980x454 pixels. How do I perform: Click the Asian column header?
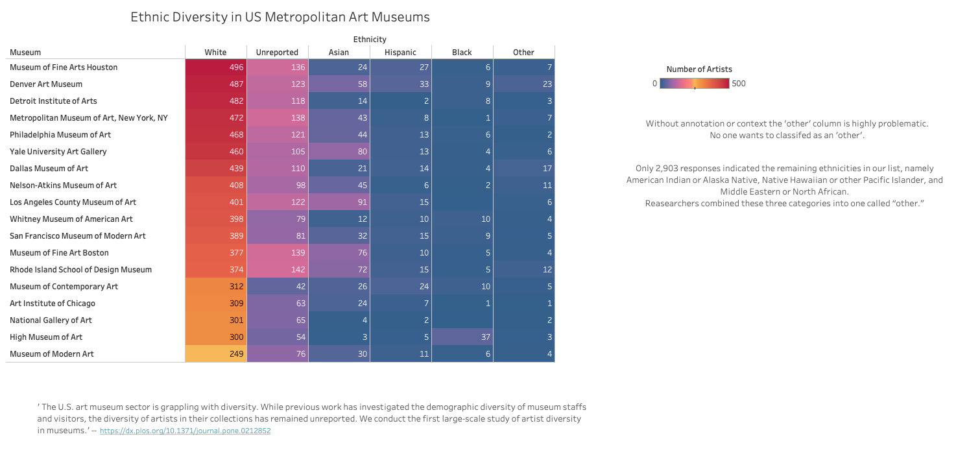coord(339,53)
